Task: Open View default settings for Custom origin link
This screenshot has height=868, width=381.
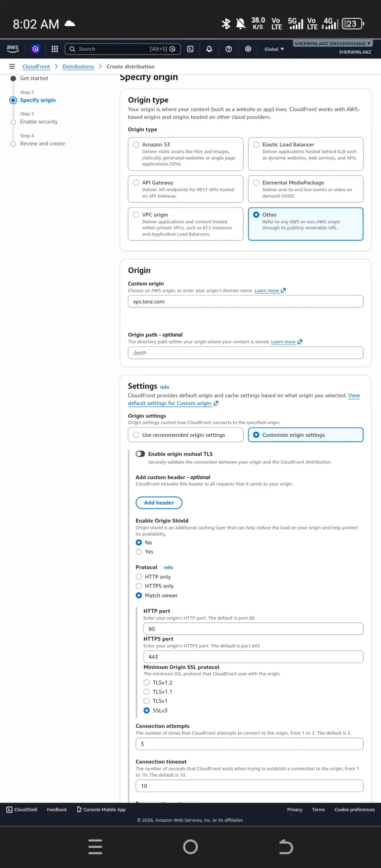Action: [x=244, y=399]
